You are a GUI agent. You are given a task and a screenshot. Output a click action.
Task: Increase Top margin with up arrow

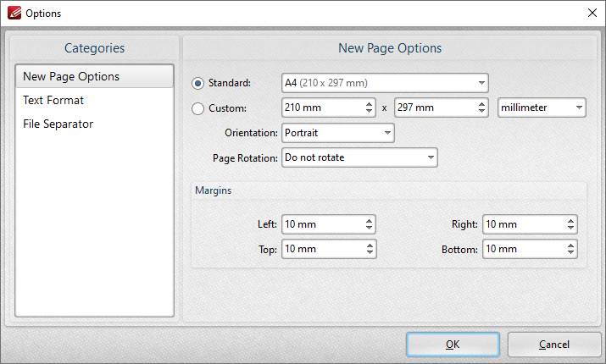[370, 245]
